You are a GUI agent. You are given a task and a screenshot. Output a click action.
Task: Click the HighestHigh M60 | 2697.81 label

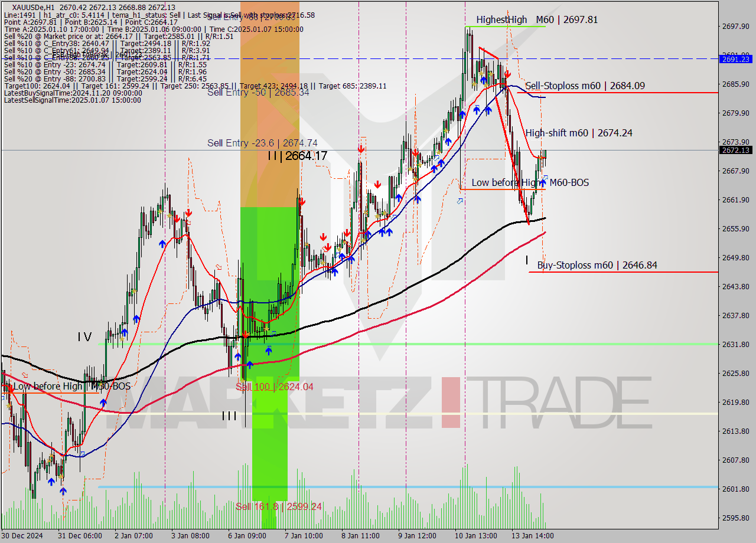click(537, 19)
